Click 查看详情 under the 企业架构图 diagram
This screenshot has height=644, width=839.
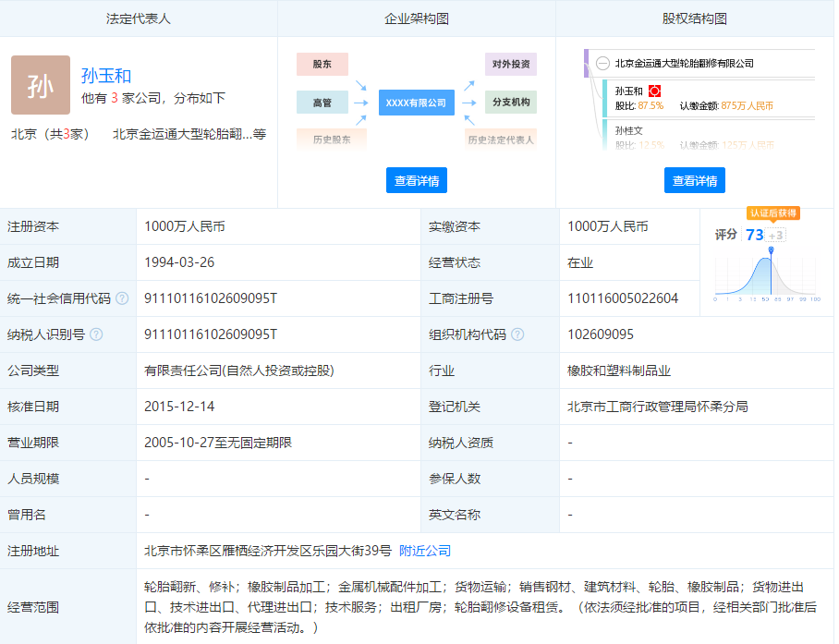[417, 180]
